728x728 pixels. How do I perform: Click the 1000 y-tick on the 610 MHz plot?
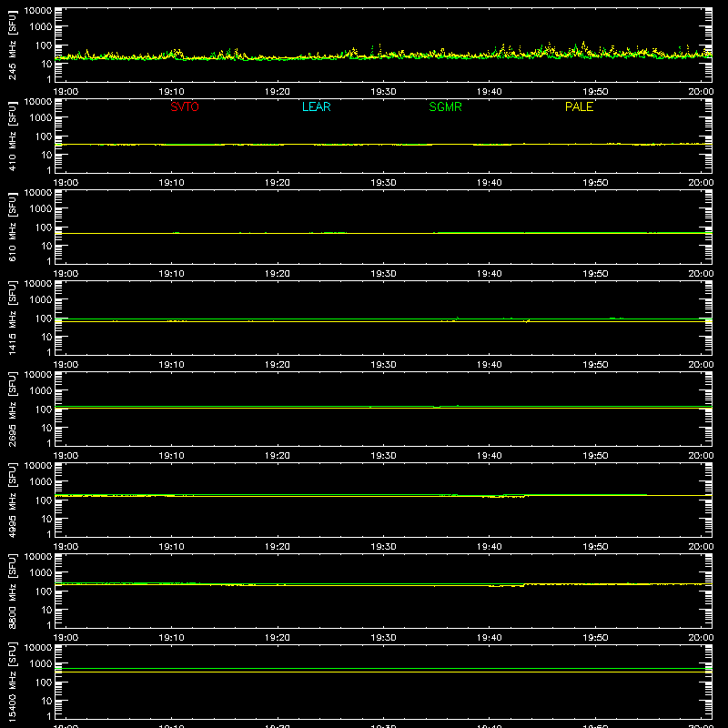[x=41, y=209]
